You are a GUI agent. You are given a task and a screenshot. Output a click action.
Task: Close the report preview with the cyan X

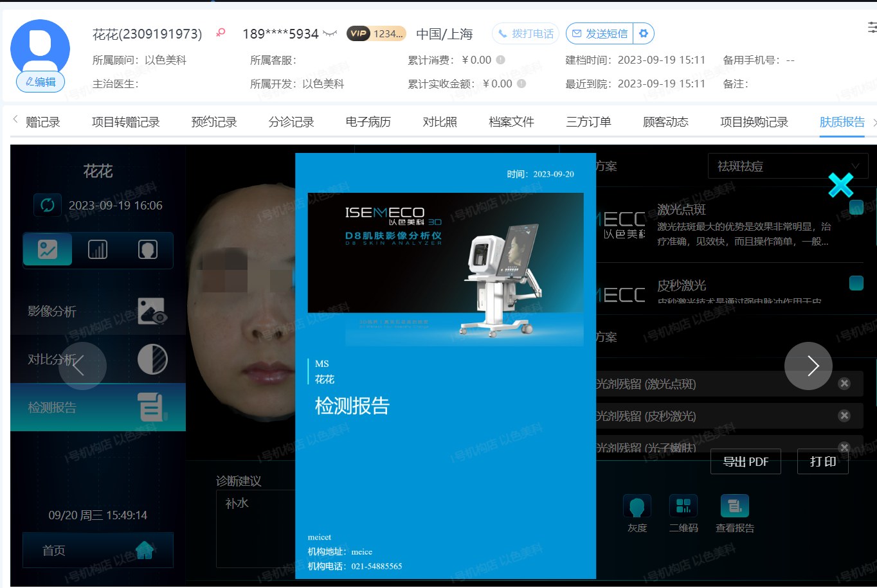pos(840,185)
